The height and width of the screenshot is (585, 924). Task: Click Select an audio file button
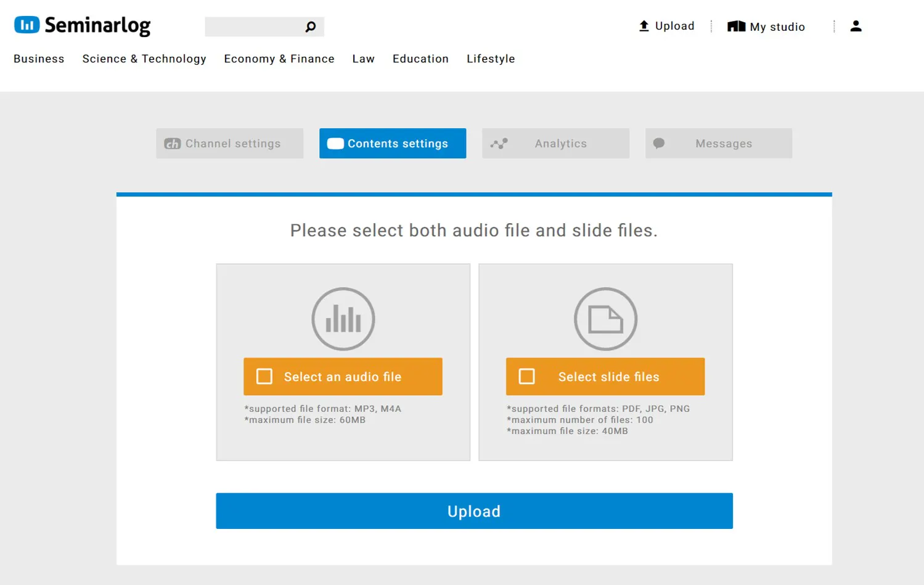click(343, 377)
